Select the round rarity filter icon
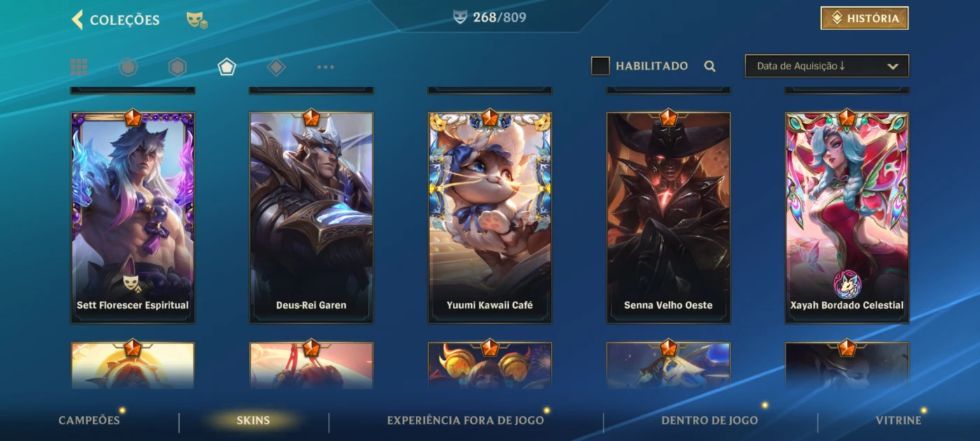 [x=128, y=67]
